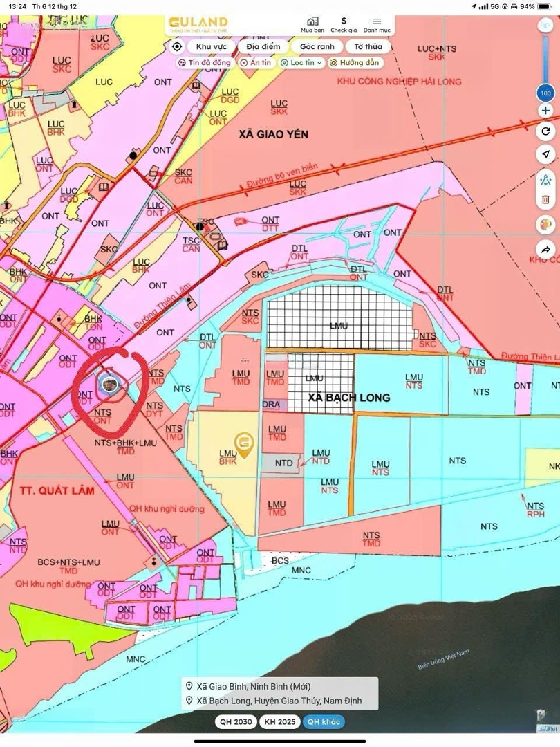560x747 pixels.
Task: Select the KH 2025 tab
Action: (x=279, y=721)
